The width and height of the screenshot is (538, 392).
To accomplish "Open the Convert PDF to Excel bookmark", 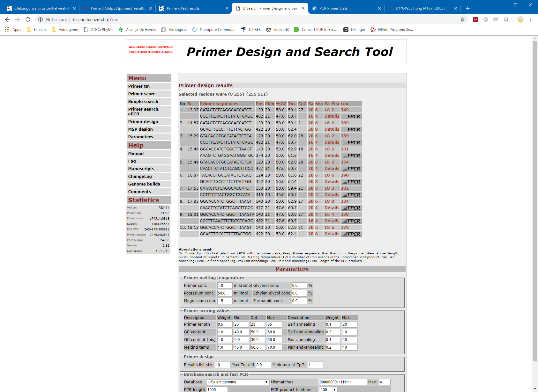I will 316,30.
